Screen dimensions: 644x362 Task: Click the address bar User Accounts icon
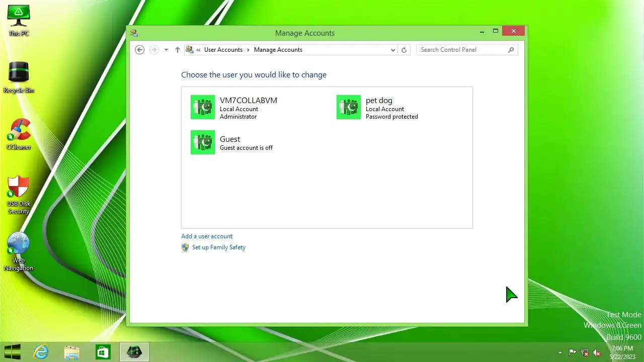190,50
